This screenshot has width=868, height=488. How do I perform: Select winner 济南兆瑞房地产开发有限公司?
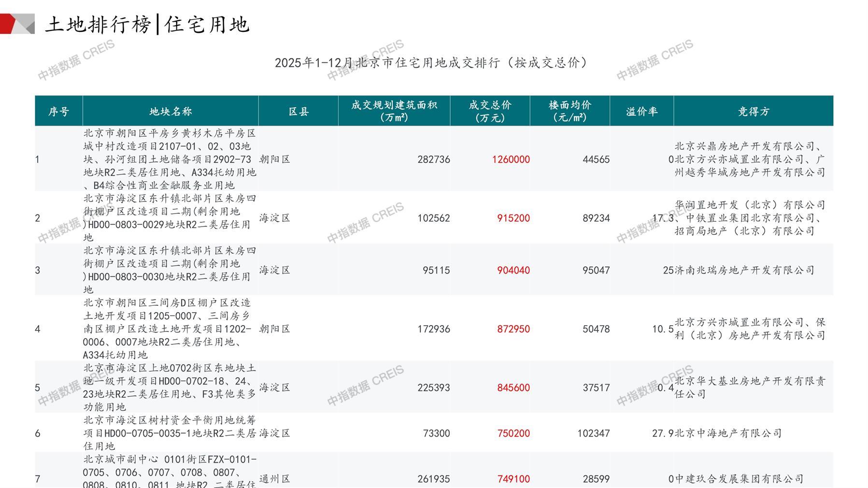[x=744, y=271]
